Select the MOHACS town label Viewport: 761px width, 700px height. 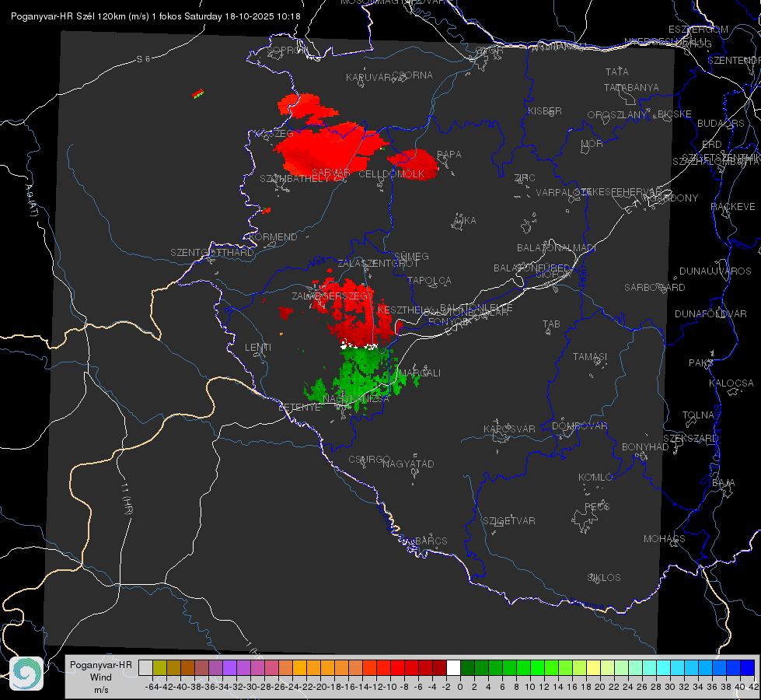[x=664, y=539]
